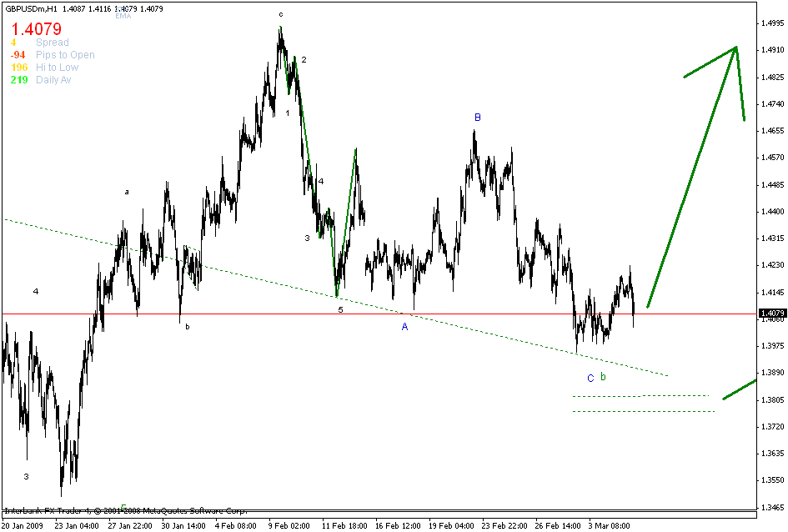The image size is (788, 532).
Task: Click the blue wave label B
Action: 476,118
